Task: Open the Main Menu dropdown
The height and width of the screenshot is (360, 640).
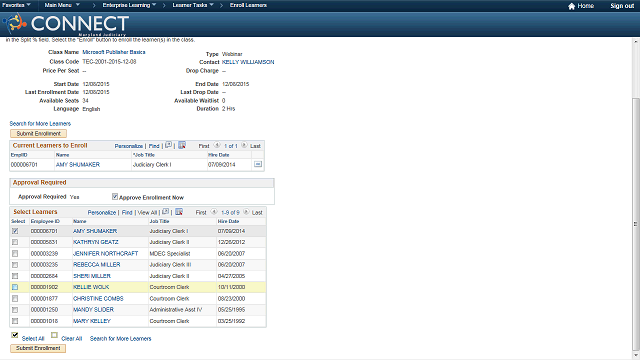Action: click(x=62, y=5)
